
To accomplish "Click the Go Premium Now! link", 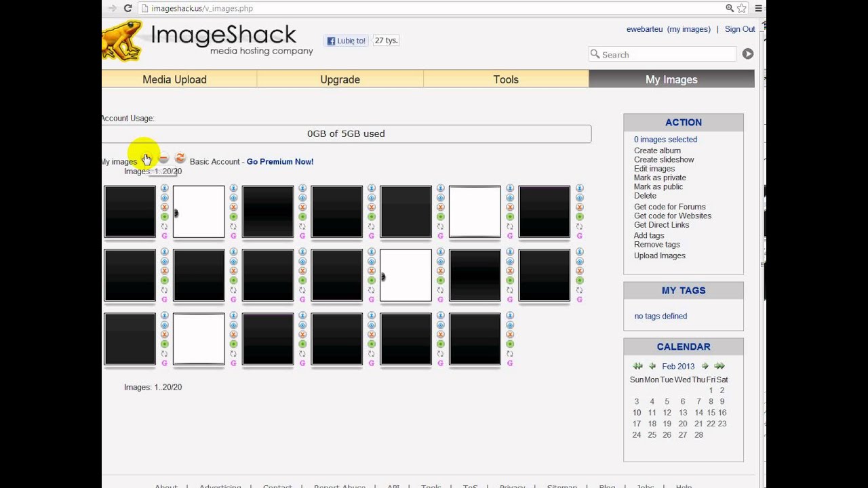I will pyautogui.click(x=280, y=161).
